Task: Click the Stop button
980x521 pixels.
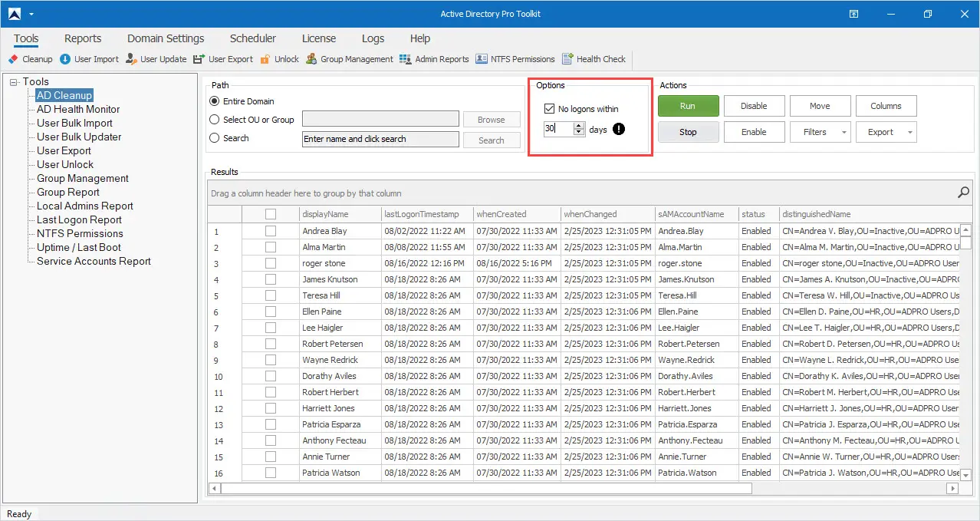Action: (688, 132)
